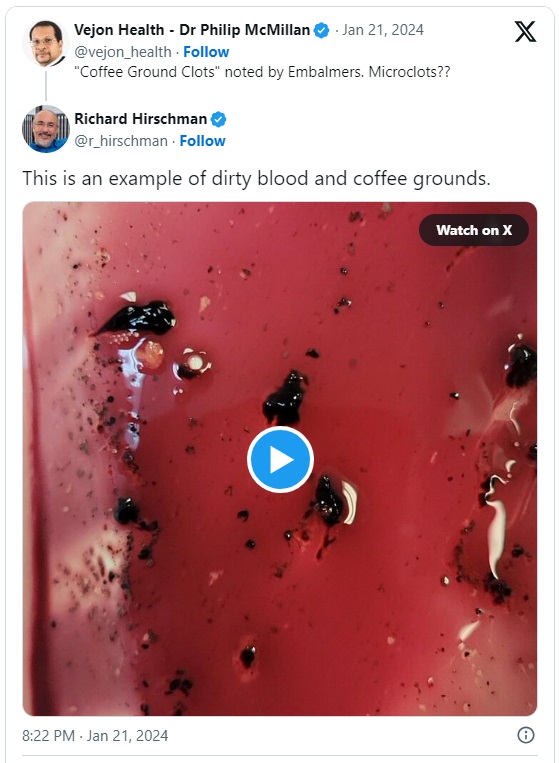Open Vejon Health - Dr Philip McMillan name link
This screenshot has width=559, height=763.
(192, 30)
